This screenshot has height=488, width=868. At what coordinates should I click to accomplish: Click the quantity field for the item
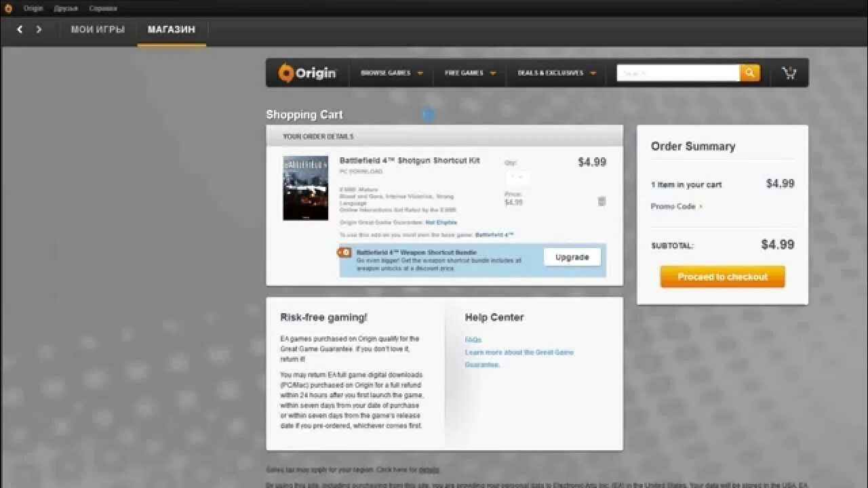(x=518, y=178)
